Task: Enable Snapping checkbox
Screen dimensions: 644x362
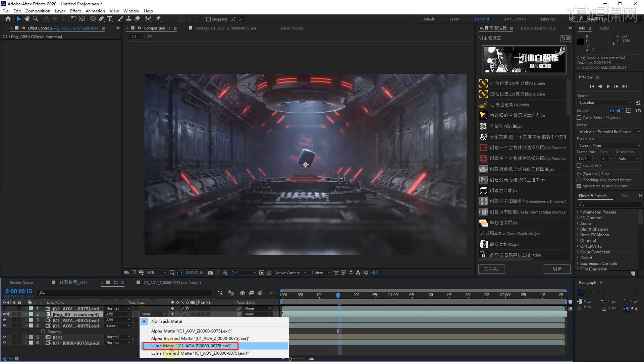Action: [x=208, y=19]
